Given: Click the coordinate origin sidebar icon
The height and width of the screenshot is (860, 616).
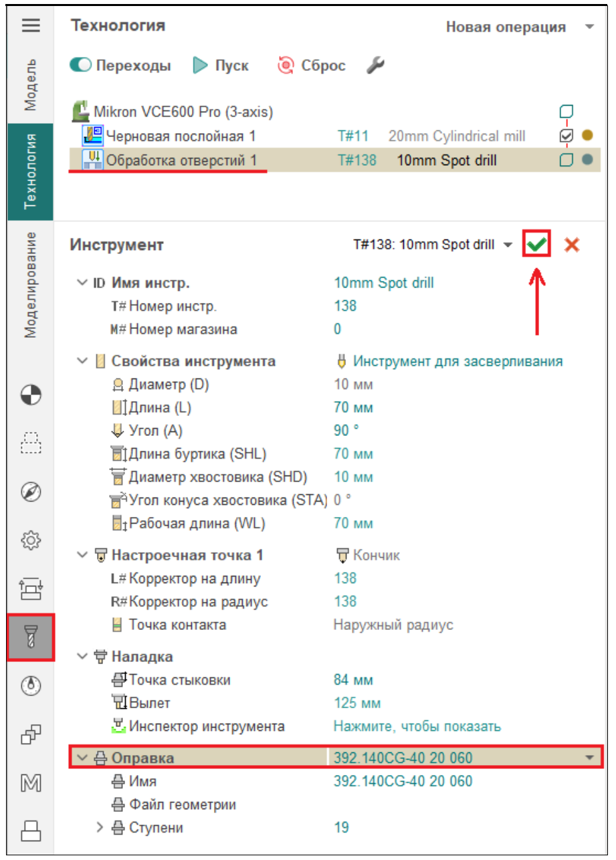Looking at the screenshot, I should point(31,395).
